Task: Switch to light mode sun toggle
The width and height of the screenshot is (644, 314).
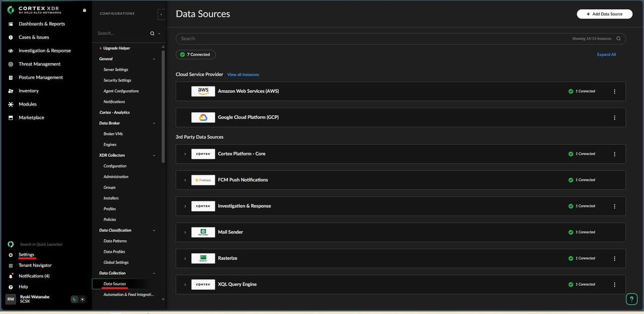Action: tap(83, 299)
